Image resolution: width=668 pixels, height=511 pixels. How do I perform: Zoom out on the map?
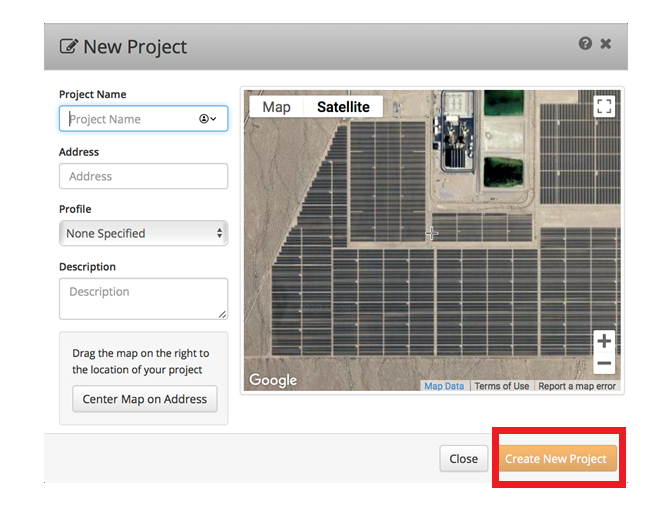coord(604,363)
